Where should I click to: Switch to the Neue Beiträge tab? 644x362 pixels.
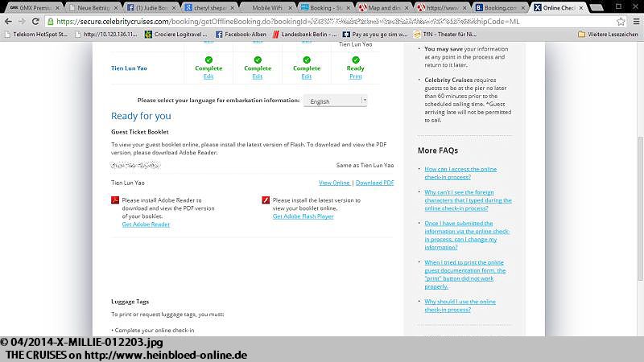93,8
